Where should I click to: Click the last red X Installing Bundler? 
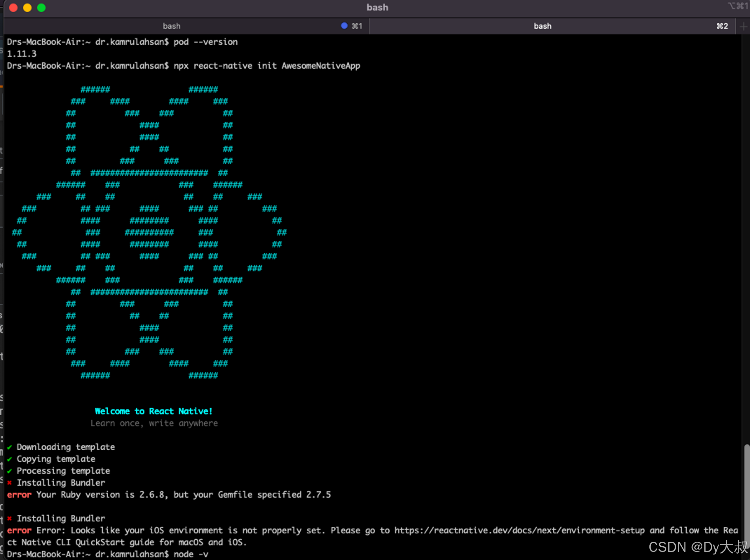(x=9, y=519)
